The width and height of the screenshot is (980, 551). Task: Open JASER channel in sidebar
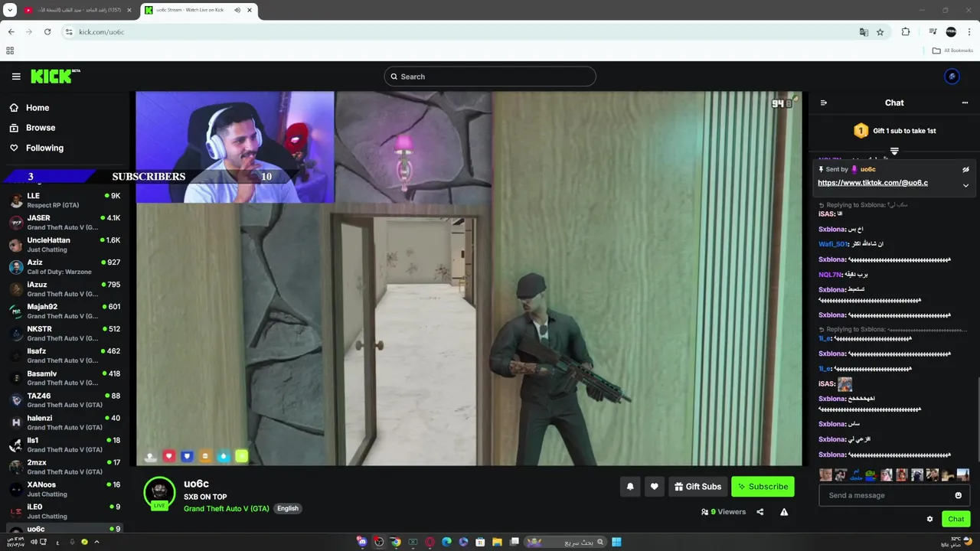(65, 223)
